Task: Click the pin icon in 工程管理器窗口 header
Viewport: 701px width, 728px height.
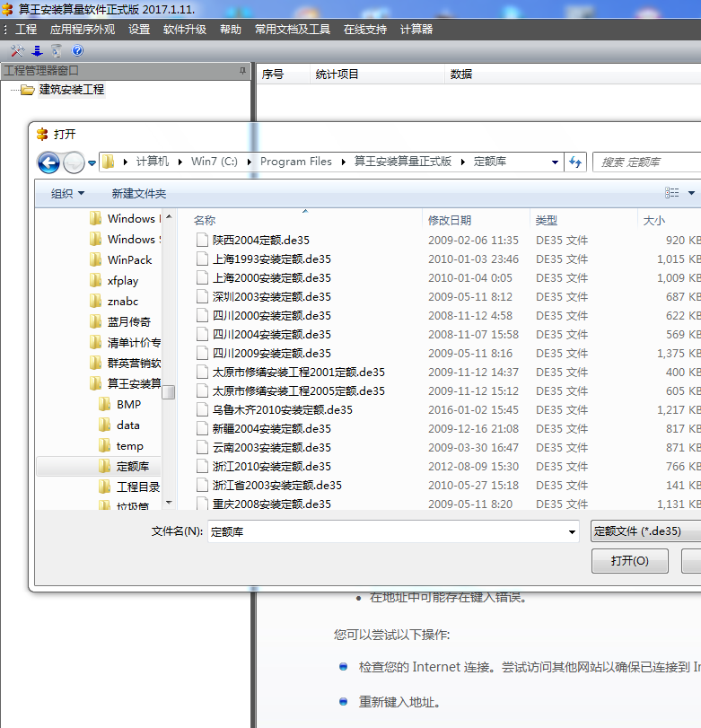Action: [x=242, y=71]
